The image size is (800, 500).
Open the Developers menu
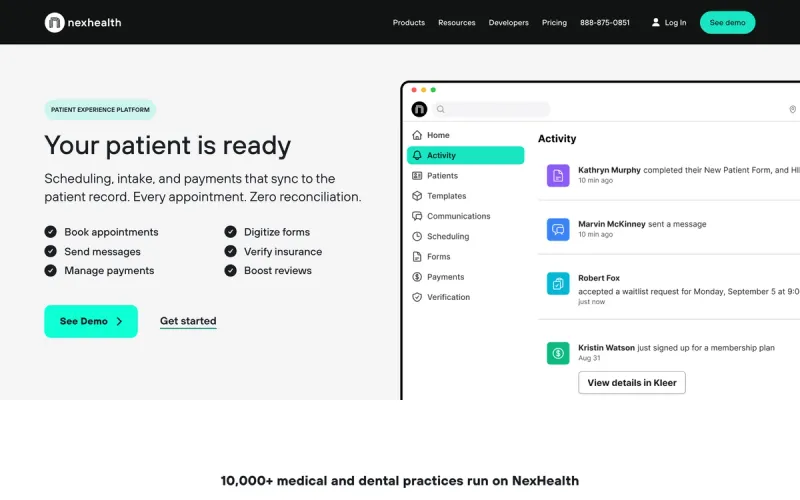(509, 22)
